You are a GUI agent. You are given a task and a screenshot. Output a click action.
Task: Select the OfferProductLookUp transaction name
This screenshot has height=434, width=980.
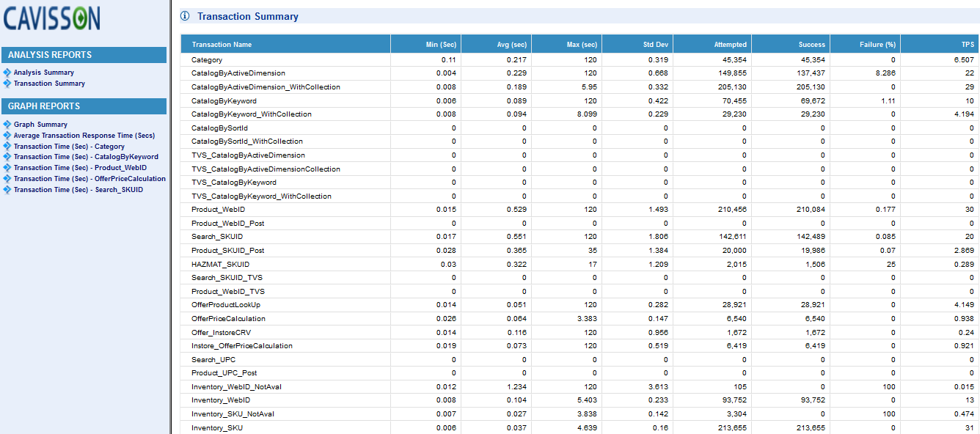[x=226, y=305]
